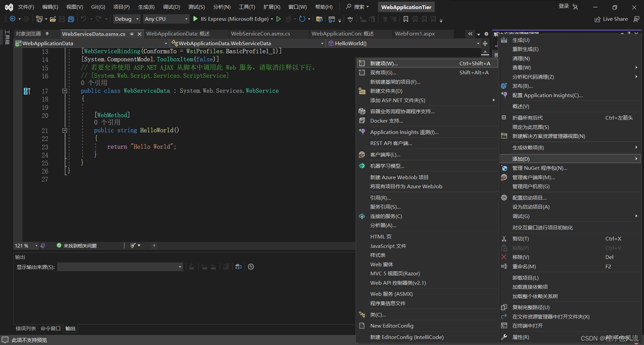Pin the WebServiceData.asmx.cs tab
The width and height of the screenshot is (644, 345).
click(131, 34)
